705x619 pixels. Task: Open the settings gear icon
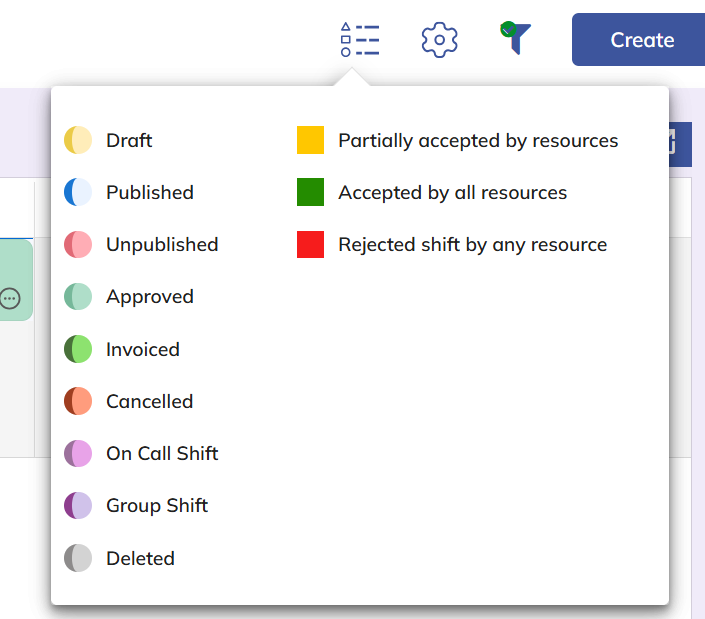click(x=439, y=40)
